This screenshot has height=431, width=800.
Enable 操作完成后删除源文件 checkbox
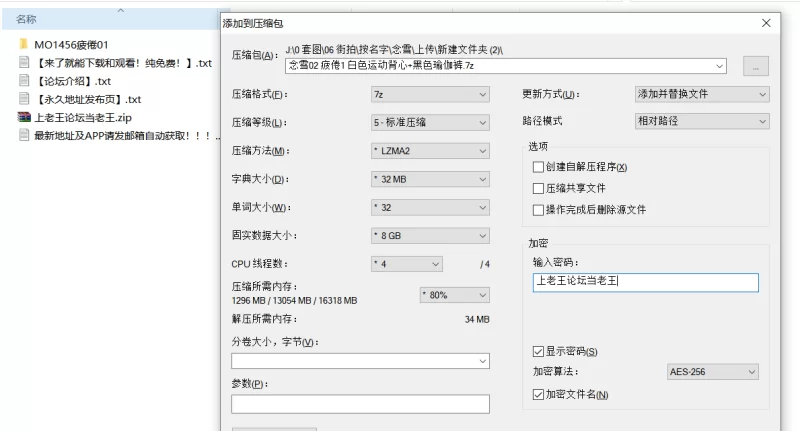(x=539, y=210)
